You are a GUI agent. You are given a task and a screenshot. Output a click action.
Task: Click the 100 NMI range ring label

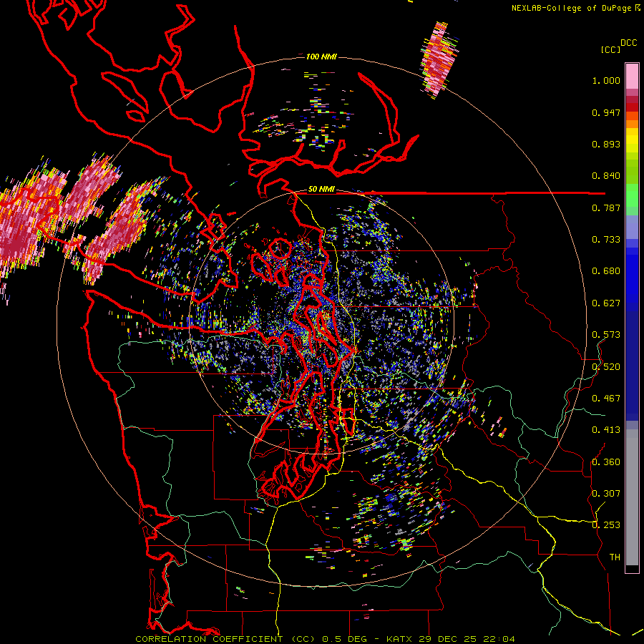321,57
